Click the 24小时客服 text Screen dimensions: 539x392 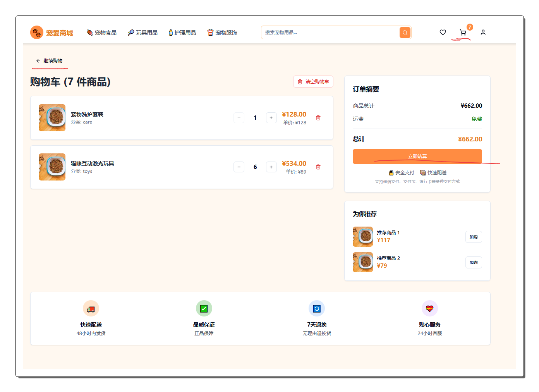pyautogui.click(x=430, y=334)
